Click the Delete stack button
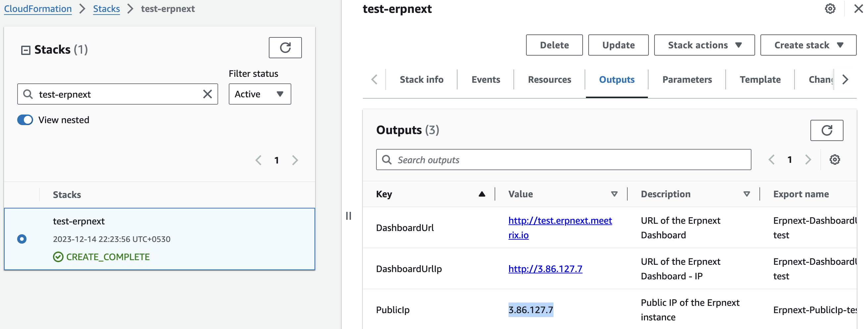Image resolution: width=868 pixels, height=329 pixels. coord(554,45)
